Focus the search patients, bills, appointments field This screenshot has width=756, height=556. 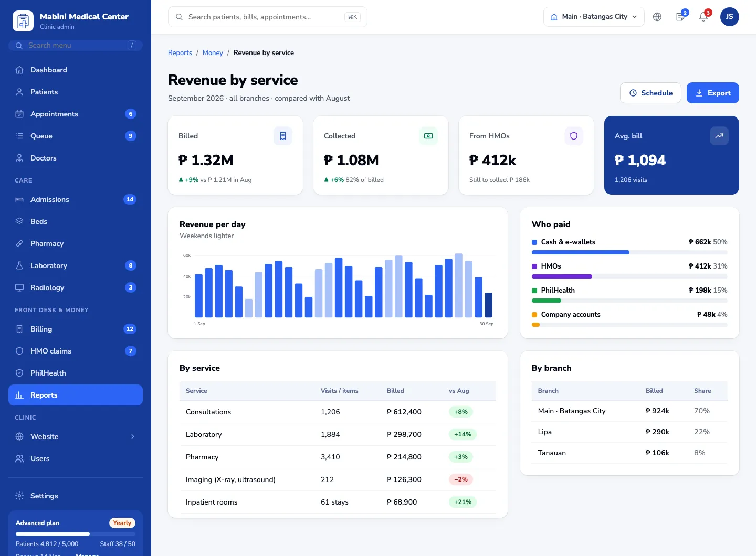point(268,17)
